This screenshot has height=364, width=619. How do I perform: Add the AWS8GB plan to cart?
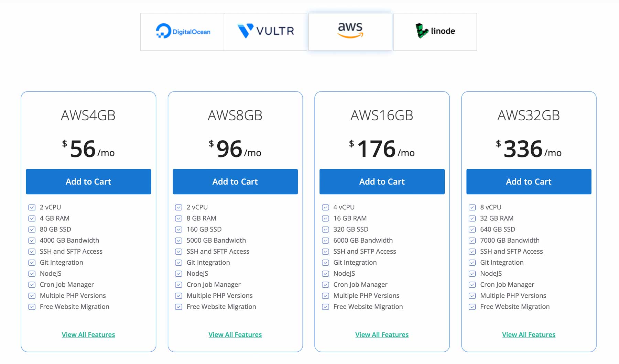pyautogui.click(x=235, y=181)
